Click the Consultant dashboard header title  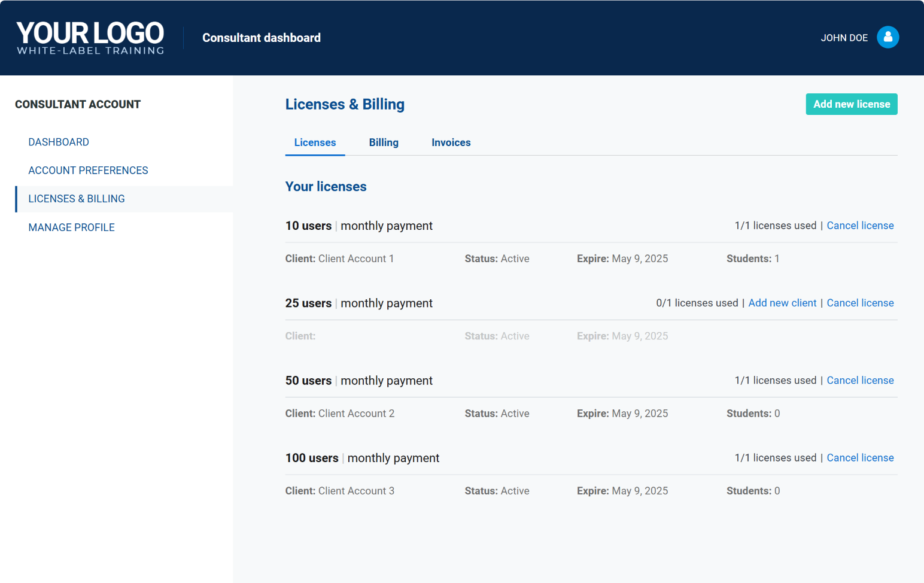[262, 38]
